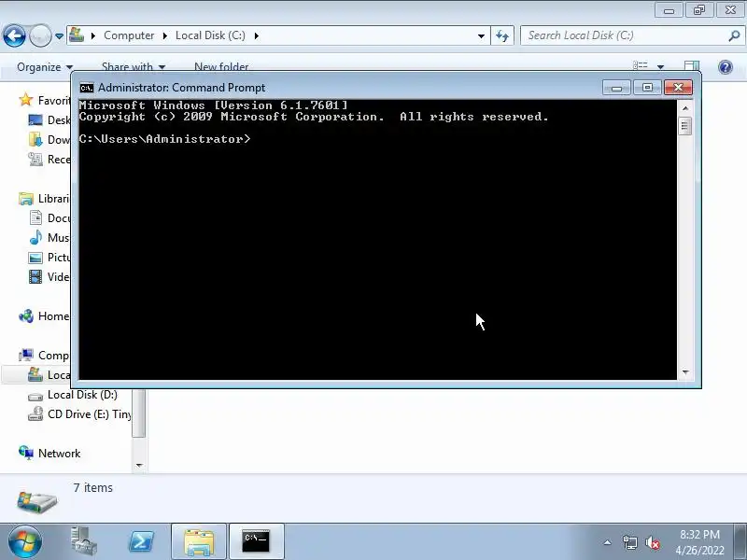Open the Organize menu
Screen dimensions: 747x560
click(45, 67)
